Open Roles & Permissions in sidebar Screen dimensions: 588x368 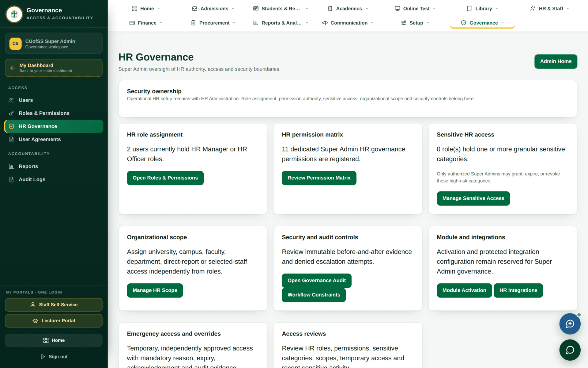click(54, 113)
